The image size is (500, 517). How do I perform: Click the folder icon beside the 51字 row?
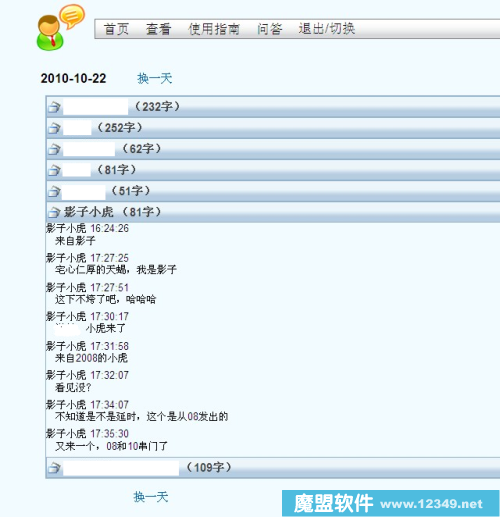(x=54, y=191)
